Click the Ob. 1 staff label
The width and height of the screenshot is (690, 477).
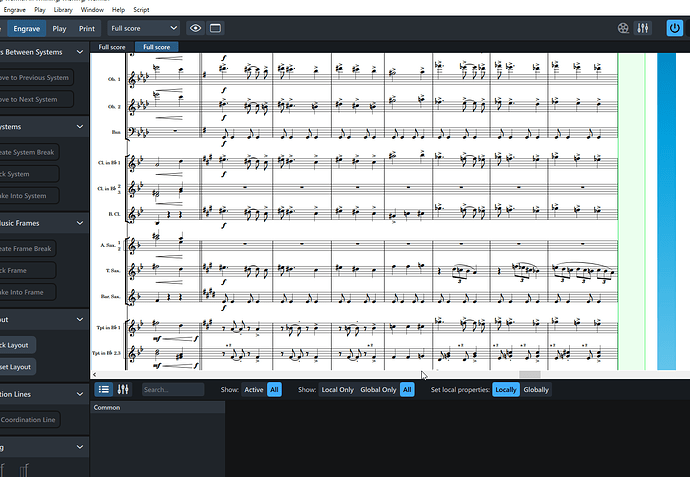(x=114, y=79)
